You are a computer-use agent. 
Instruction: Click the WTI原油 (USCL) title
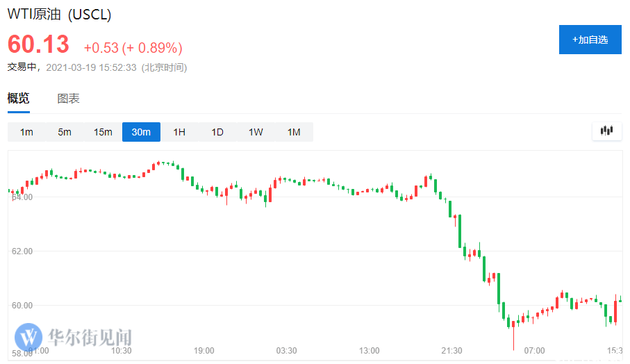point(60,15)
